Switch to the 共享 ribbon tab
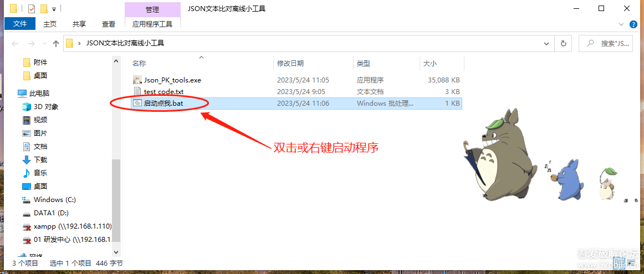This screenshot has height=274, width=644. (79, 24)
